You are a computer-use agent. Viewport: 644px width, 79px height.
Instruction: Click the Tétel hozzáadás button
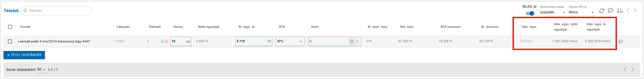coord(24,55)
